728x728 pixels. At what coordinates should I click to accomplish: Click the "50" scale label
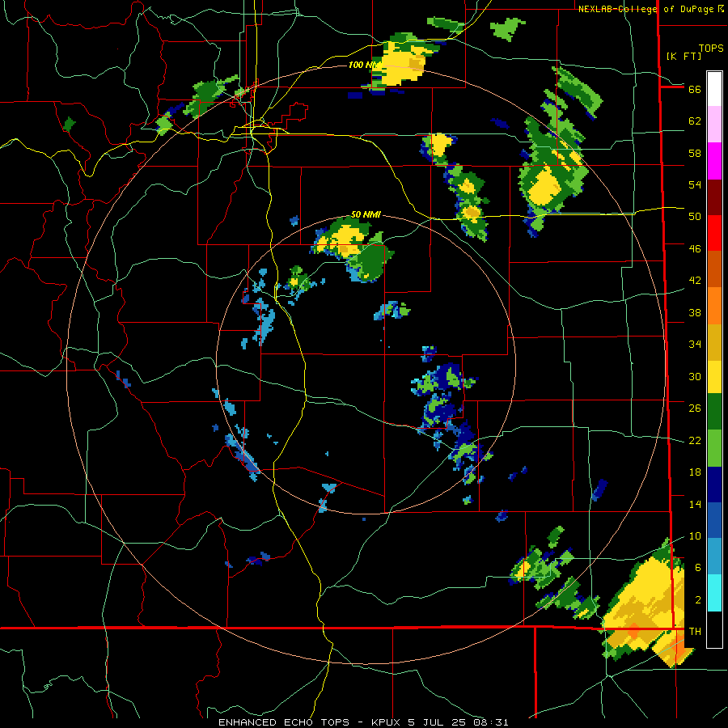pyautogui.click(x=695, y=217)
